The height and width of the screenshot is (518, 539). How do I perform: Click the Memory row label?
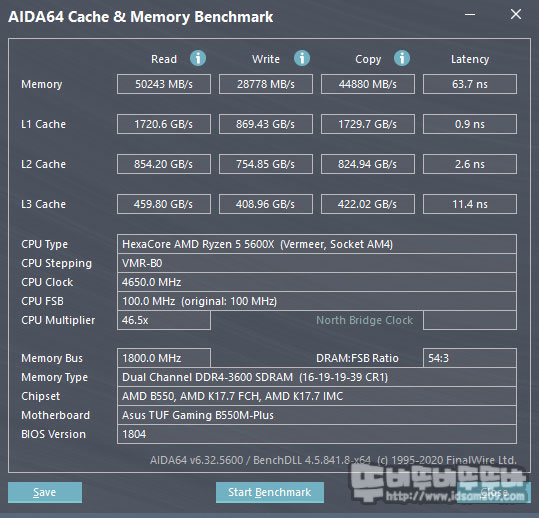point(42,84)
